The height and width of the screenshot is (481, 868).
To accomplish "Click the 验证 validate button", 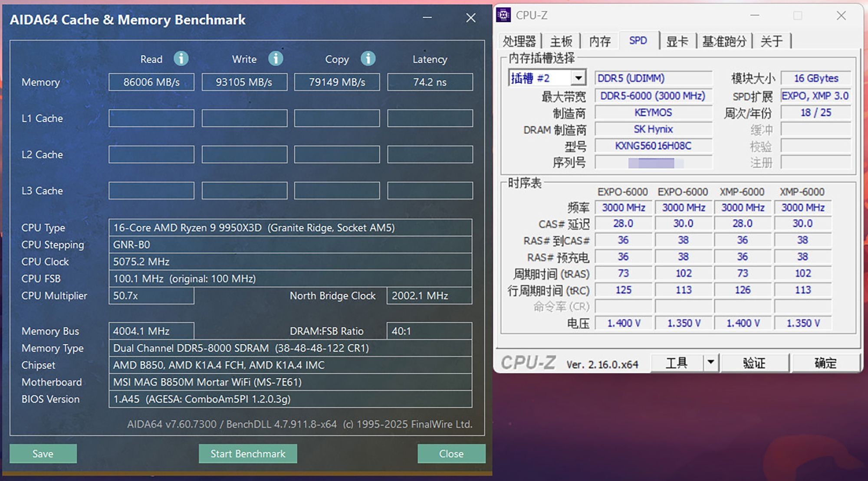I will (754, 363).
